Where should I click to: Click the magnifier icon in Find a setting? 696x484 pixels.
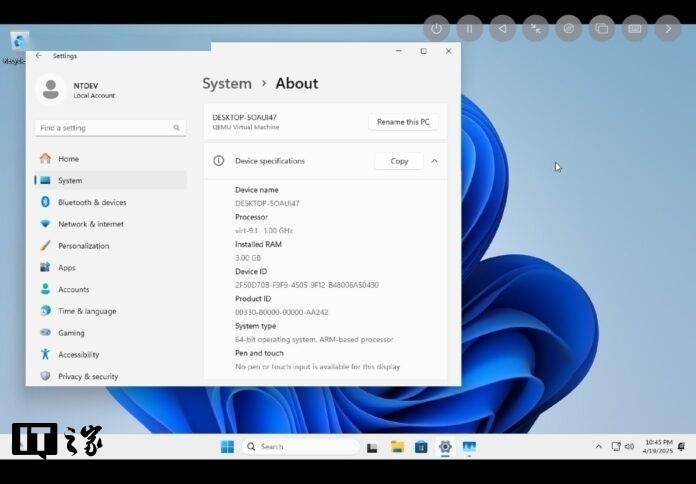(176, 128)
